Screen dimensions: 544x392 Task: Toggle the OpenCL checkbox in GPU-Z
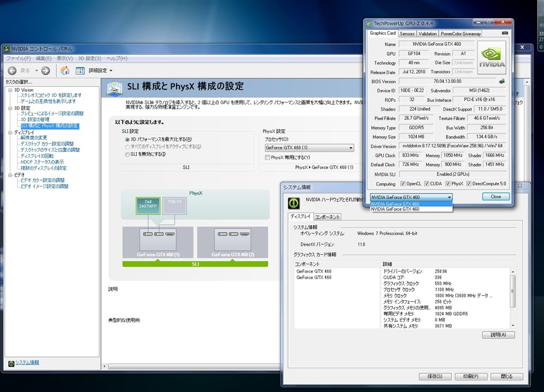coord(403,183)
